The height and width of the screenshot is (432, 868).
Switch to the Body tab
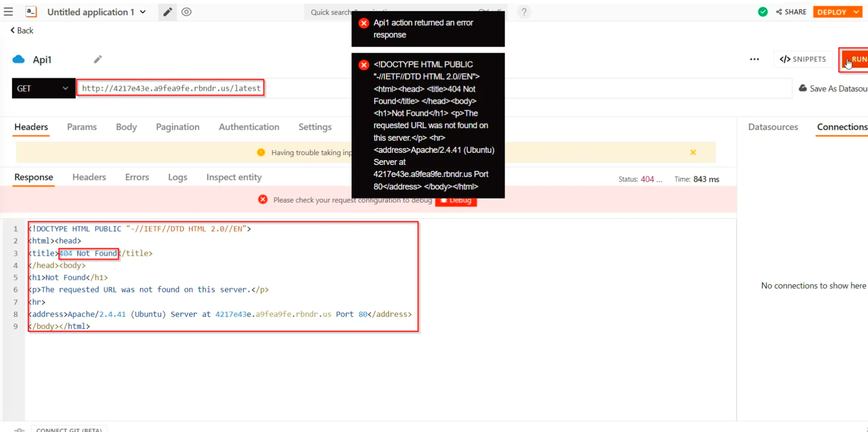(126, 127)
